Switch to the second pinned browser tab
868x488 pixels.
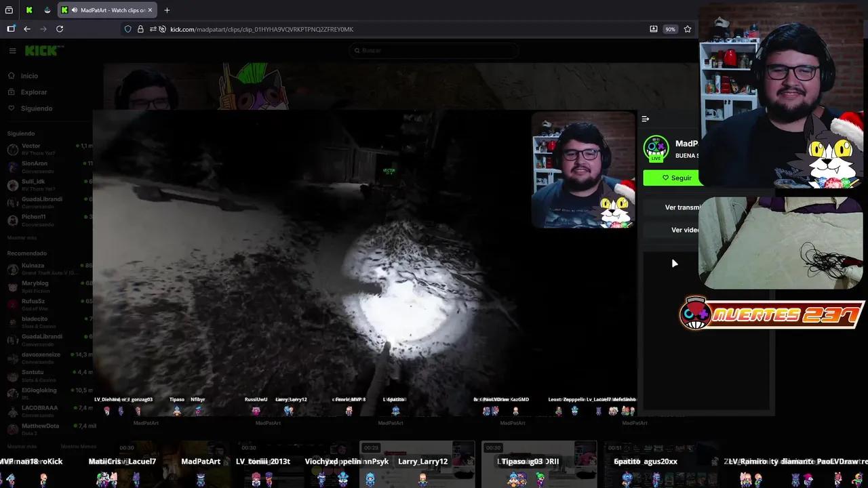[x=47, y=10]
